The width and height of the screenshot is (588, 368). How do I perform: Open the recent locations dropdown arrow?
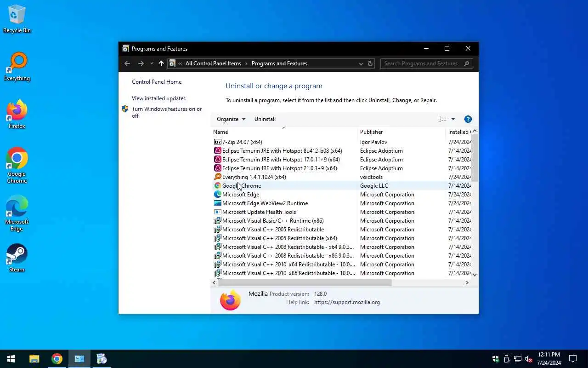point(152,63)
